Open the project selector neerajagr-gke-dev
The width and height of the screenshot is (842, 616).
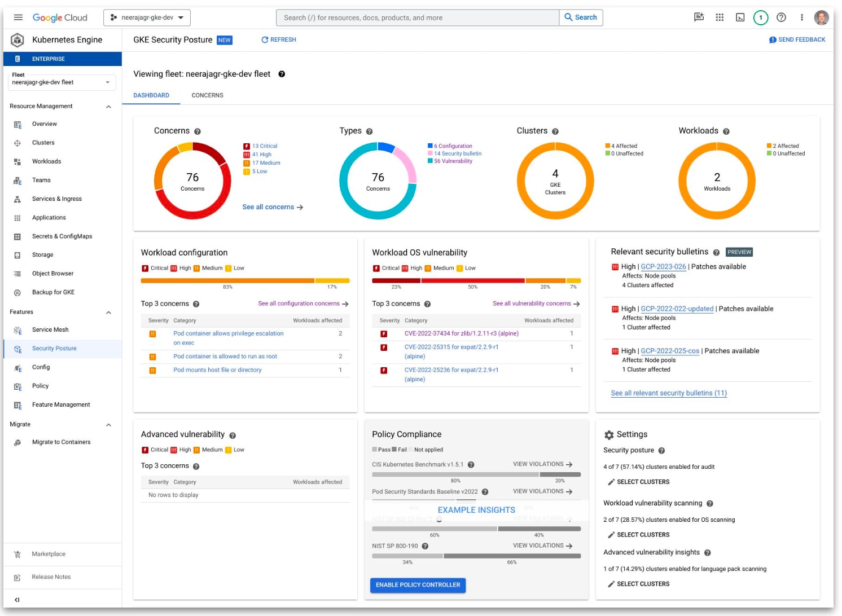pyautogui.click(x=147, y=17)
